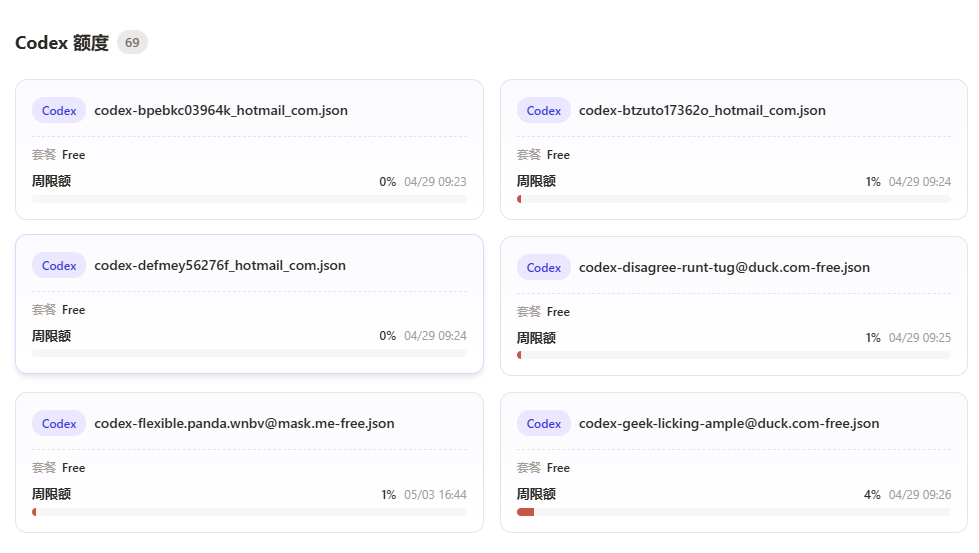The height and width of the screenshot is (553, 979).
Task: Open codex-geek-licking-ample@duck.com-free.json title
Action: 729,423
